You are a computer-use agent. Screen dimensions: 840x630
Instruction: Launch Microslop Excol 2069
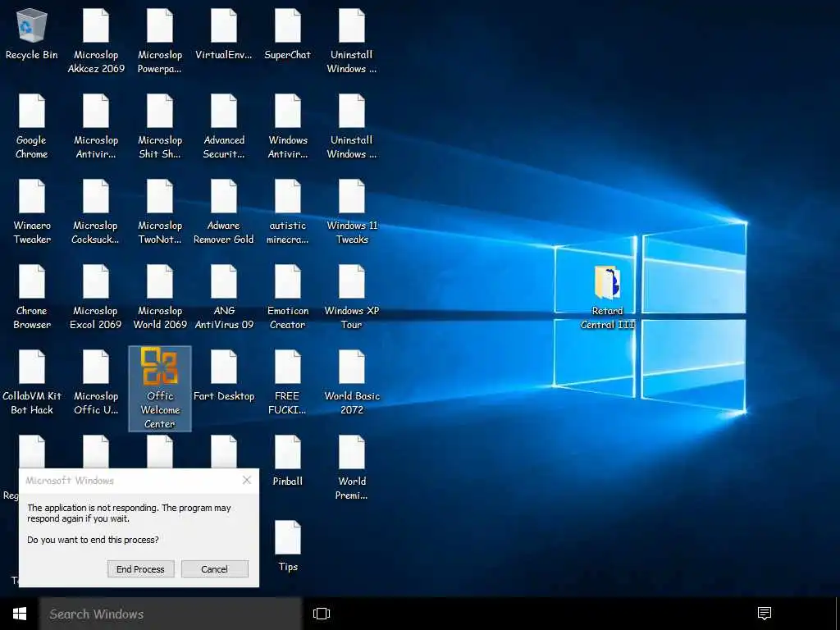tap(96, 297)
